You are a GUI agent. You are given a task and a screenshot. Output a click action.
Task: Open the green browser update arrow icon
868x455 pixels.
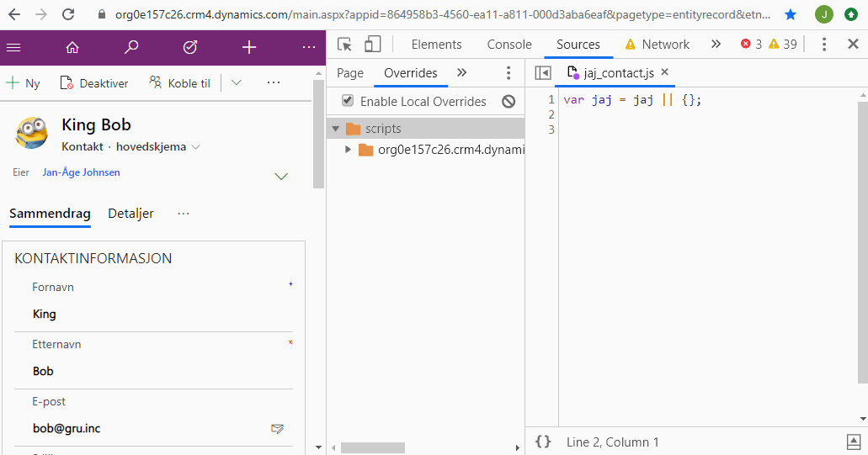click(851, 14)
